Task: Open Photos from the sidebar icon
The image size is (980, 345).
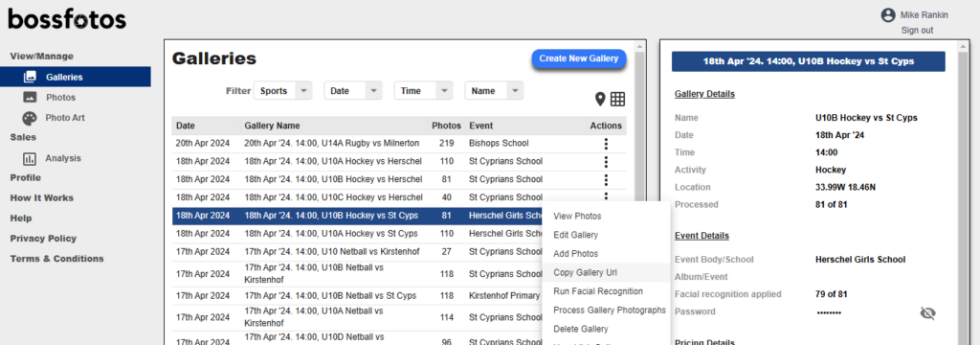Action: pyautogui.click(x=30, y=97)
